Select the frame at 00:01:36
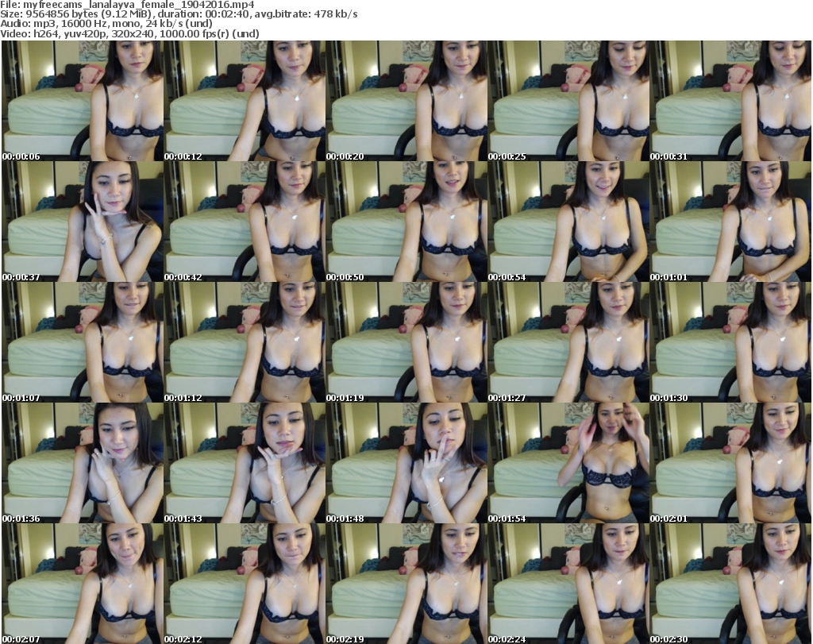The height and width of the screenshot is (644, 813). [x=83, y=463]
